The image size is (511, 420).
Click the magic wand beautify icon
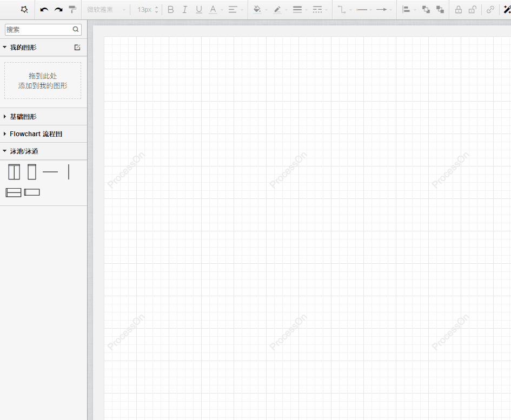[507, 9]
